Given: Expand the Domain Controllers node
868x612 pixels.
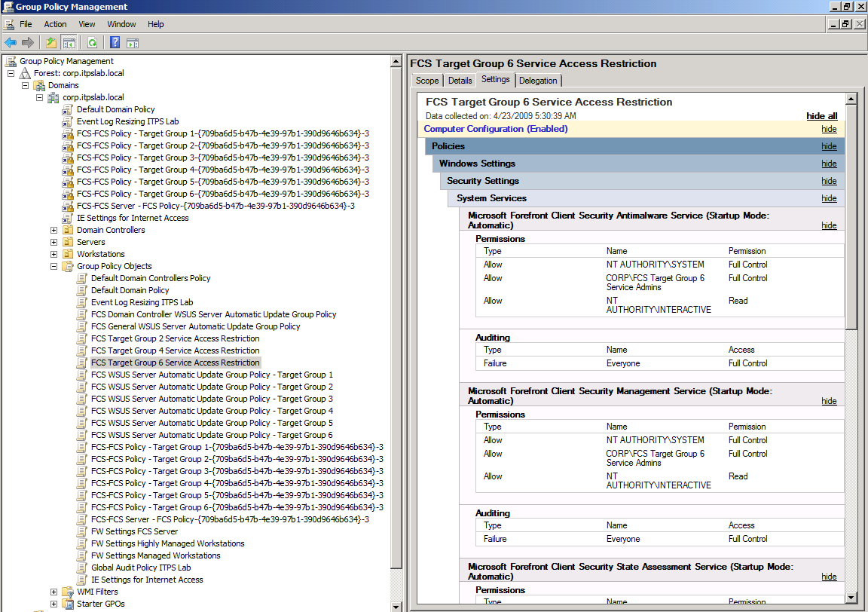Looking at the screenshot, I should tap(54, 230).
